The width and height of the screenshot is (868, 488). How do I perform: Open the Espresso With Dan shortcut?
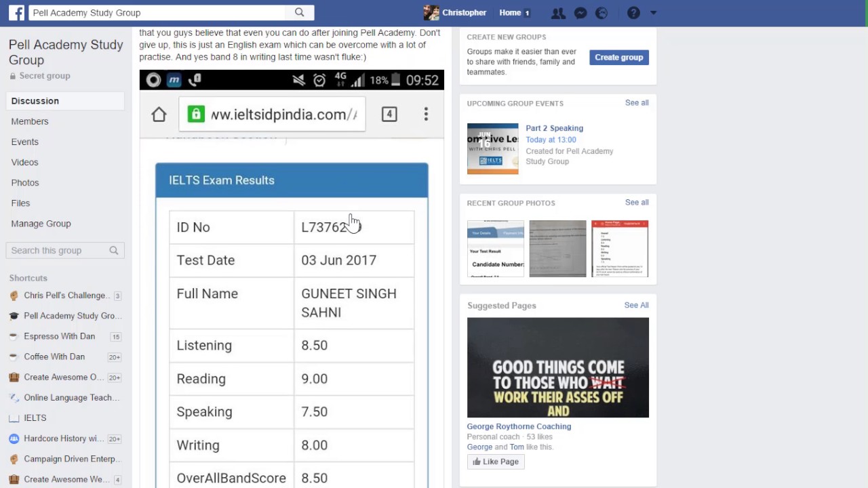tap(60, 336)
